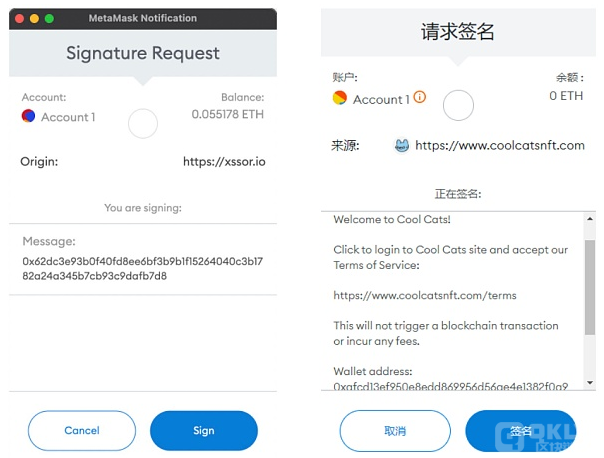This screenshot has width=604, height=458.
Task: Click the https://www.coolcatsnft.com source URL
Action: [x=500, y=145]
